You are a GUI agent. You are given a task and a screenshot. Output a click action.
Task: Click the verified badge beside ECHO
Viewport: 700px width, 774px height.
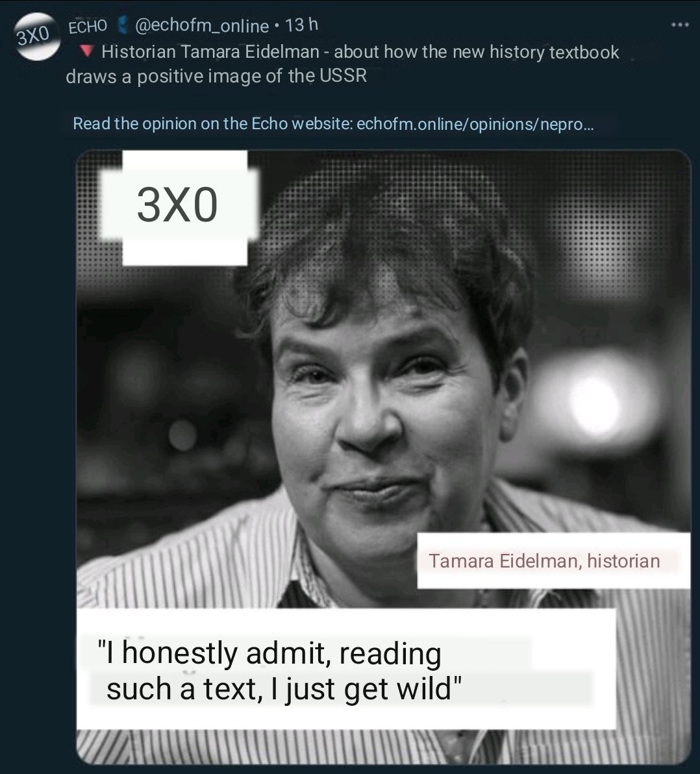(121, 26)
